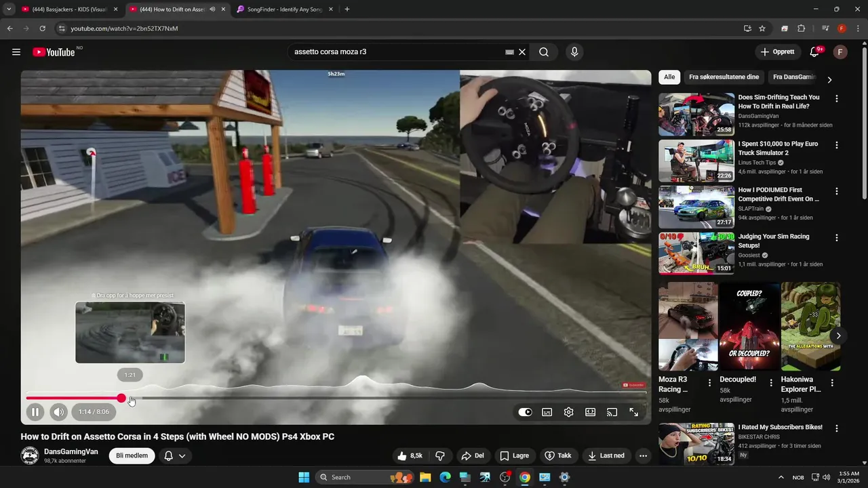Click the Takk thanks button
This screenshot has height=488, width=868.
[x=558, y=455]
